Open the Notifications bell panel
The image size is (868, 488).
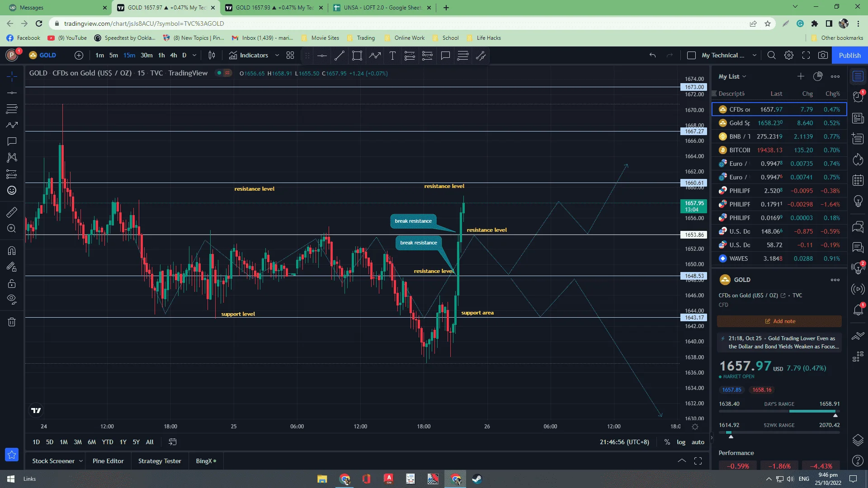858,310
